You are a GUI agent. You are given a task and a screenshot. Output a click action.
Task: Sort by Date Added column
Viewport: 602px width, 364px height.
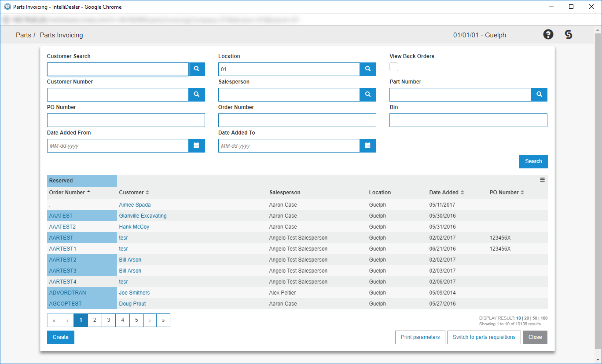pos(447,193)
